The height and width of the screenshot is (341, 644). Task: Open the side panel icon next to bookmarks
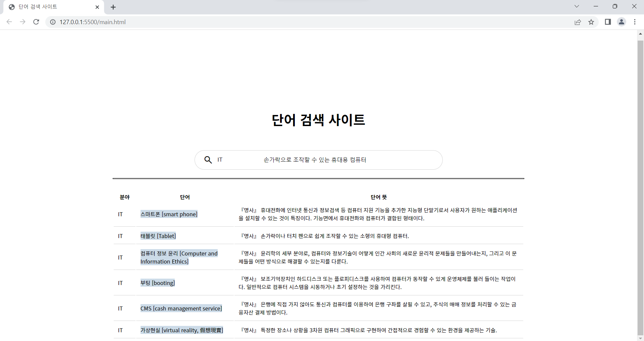pos(608,22)
